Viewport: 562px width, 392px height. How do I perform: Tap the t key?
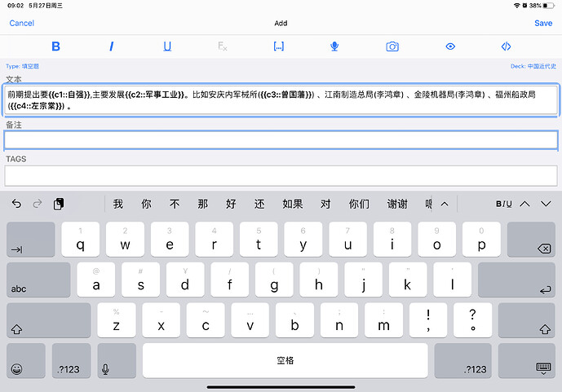[x=259, y=239]
